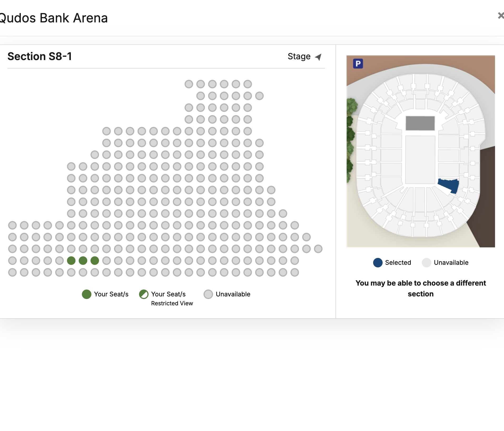This screenshot has height=431, width=504.
Task: Click the green Your Seat/s legend swatch
Action: [86, 294]
